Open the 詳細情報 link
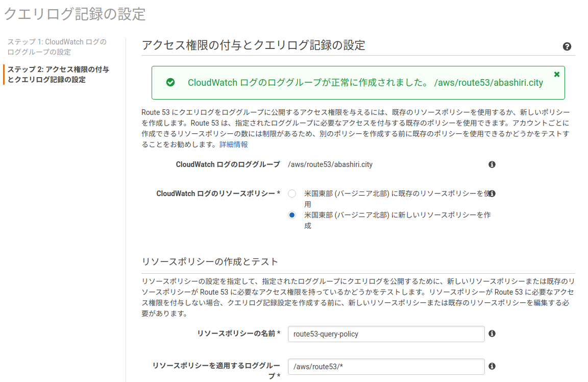 [234, 145]
